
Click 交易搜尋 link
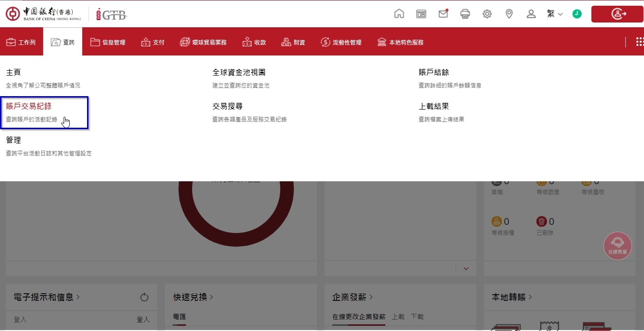(x=228, y=106)
